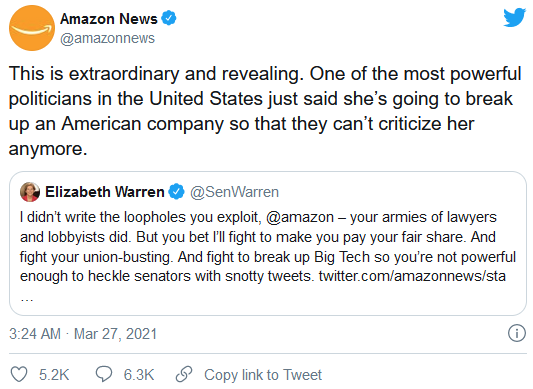Click the 5.2K likes count
The image size is (533, 389).
click(54, 375)
